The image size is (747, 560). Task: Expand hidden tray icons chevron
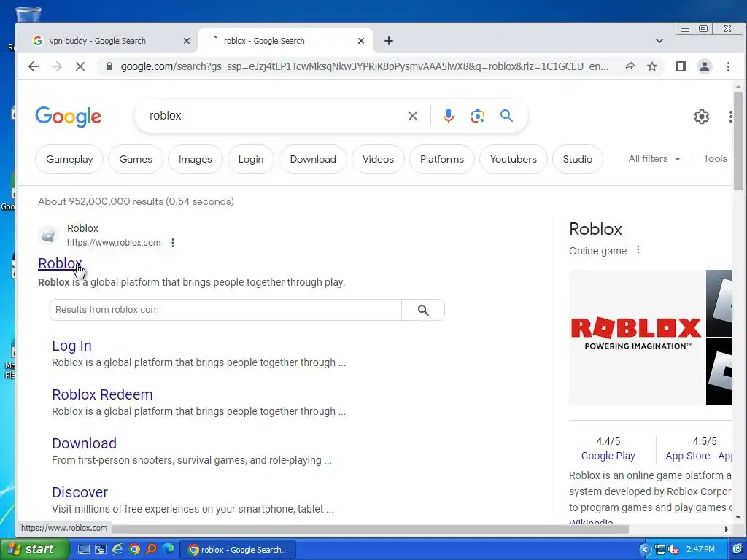644,550
